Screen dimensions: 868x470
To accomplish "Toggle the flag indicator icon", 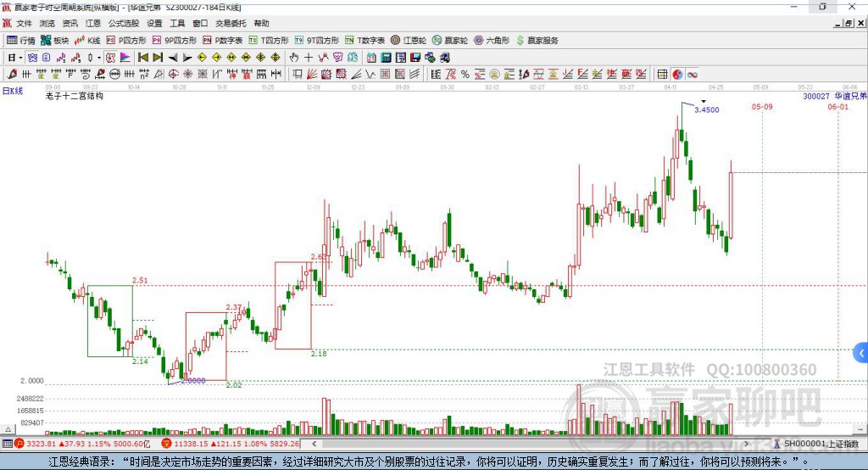I will coord(125,58).
